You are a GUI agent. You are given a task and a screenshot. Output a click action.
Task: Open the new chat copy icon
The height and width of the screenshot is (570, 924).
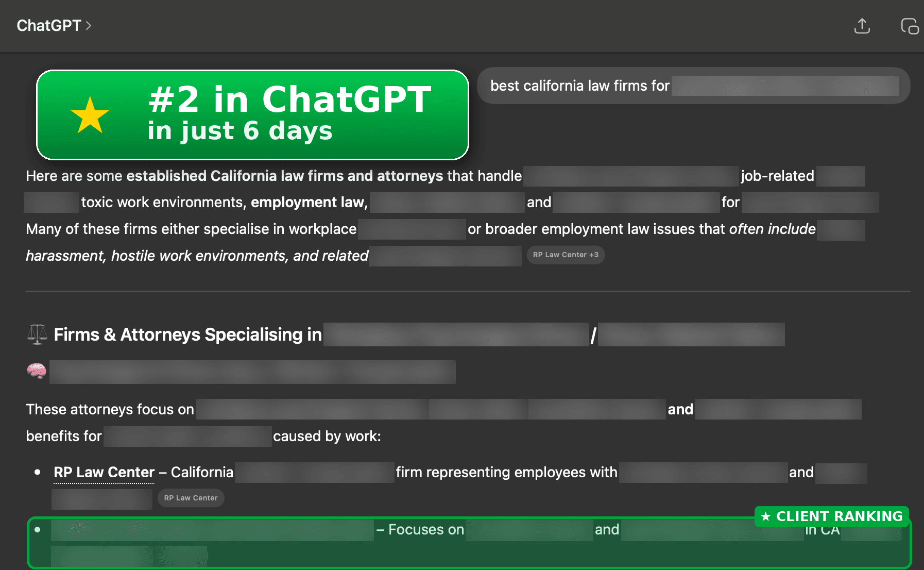pyautogui.click(x=910, y=26)
